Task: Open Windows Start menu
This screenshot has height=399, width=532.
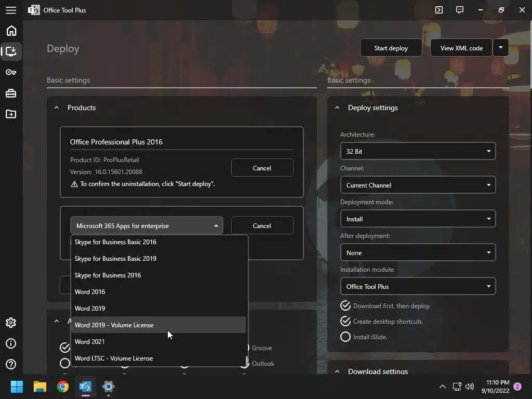Action: coord(17,387)
